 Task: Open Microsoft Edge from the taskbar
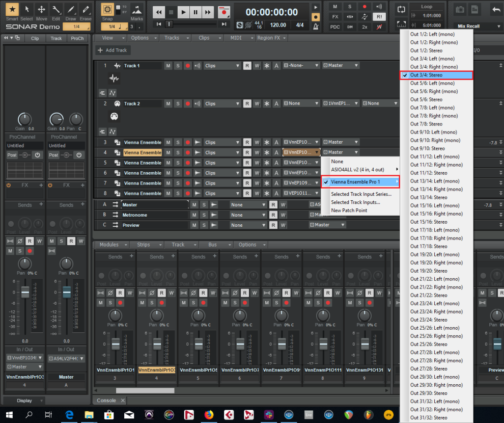pos(69,415)
